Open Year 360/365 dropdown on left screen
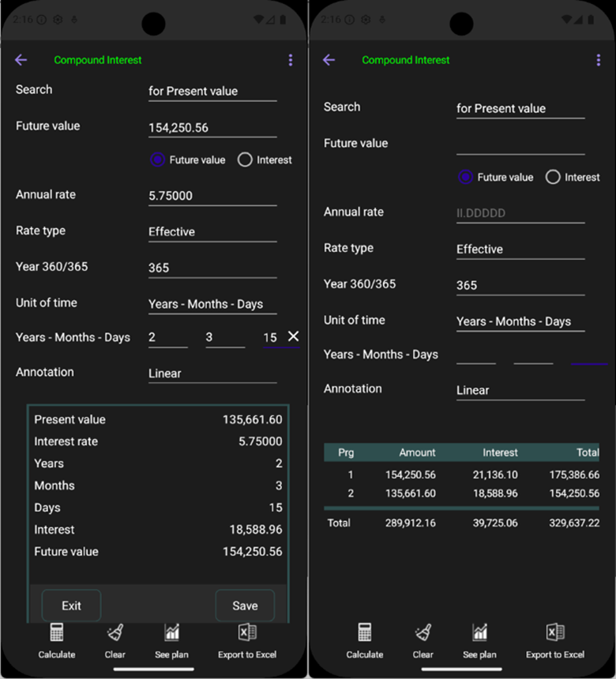 pos(212,268)
